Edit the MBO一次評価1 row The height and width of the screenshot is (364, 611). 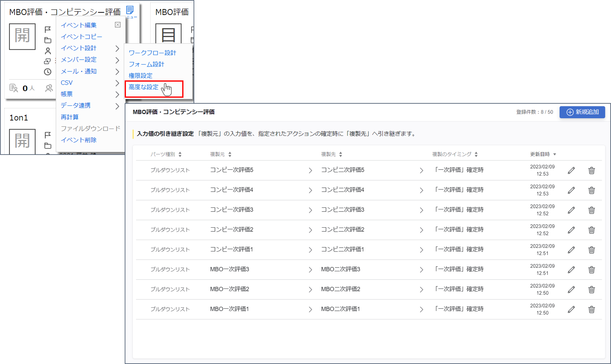[571, 309]
